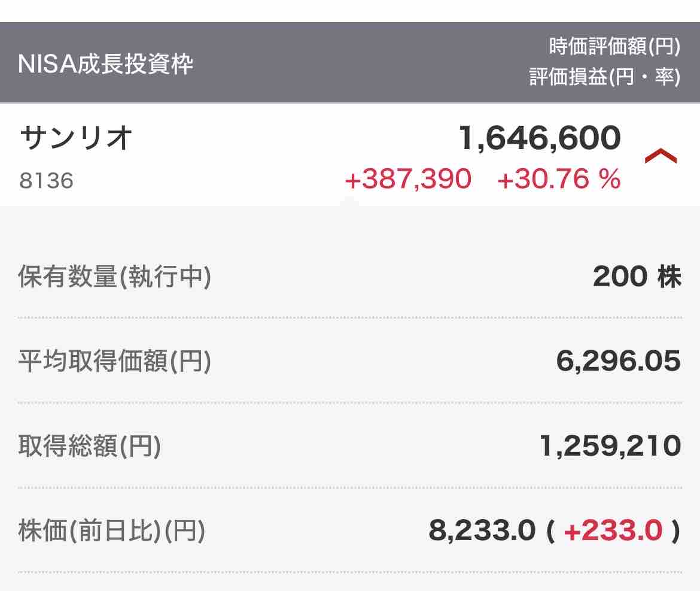The height and width of the screenshot is (591, 700).
Task: Collapse the サンリオ details with red chevron
Action: (661, 157)
